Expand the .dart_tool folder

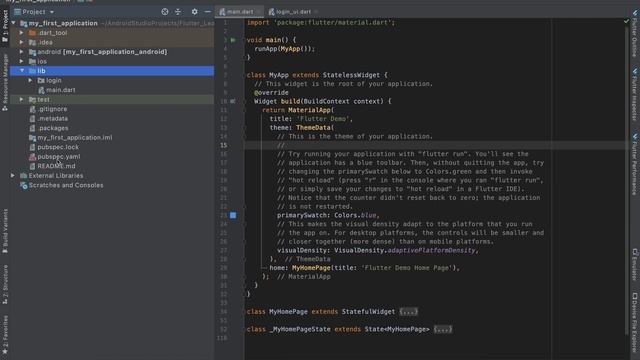(x=22, y=33)
